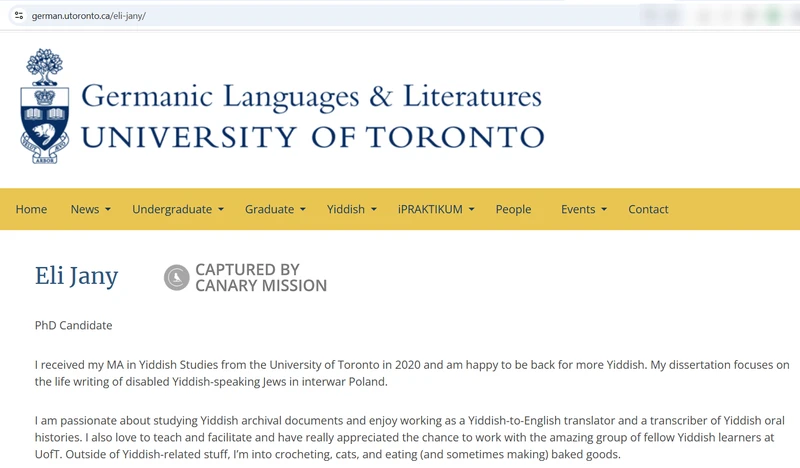This screenshot has height=468, width=800.
Task: Click the UNIVERSITY OF TORONTO heading text
Action: [x=313, y=137]
